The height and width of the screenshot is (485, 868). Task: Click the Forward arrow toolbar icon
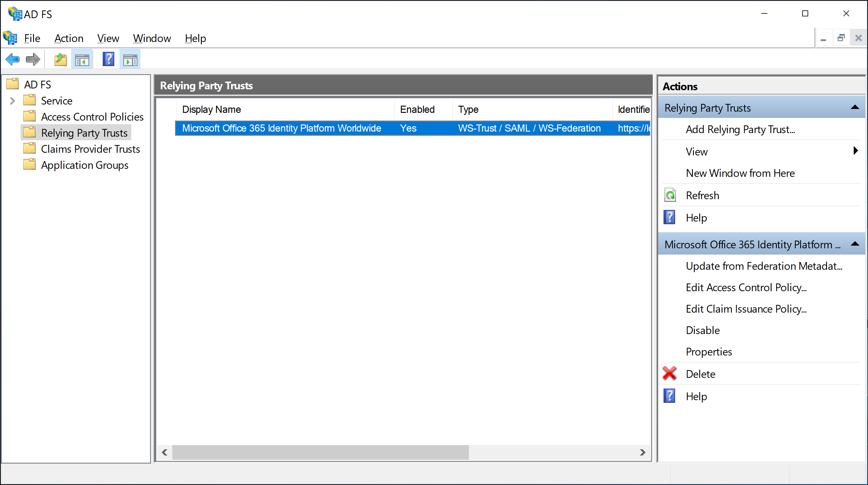(x=33, y=60)
